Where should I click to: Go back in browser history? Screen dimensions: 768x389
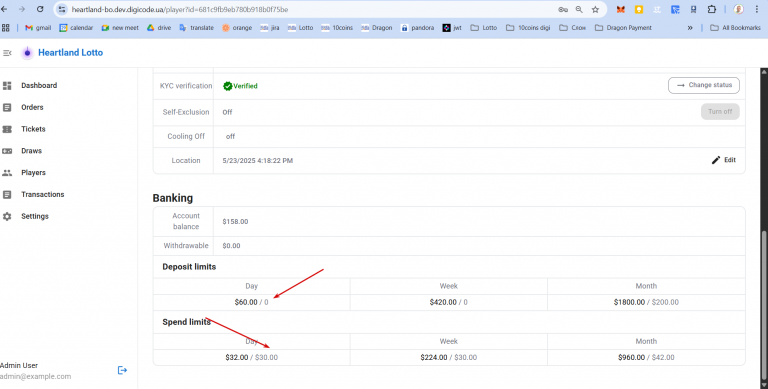pos(4,9)
